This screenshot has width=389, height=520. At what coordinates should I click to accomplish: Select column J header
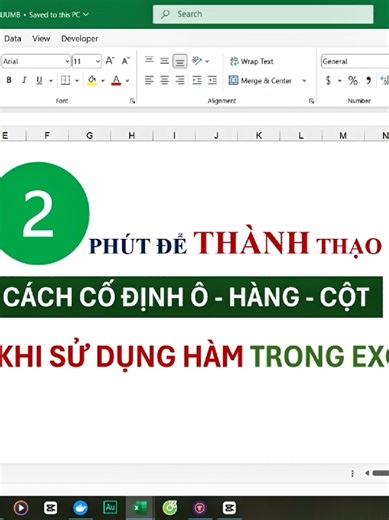coord(216,135)
